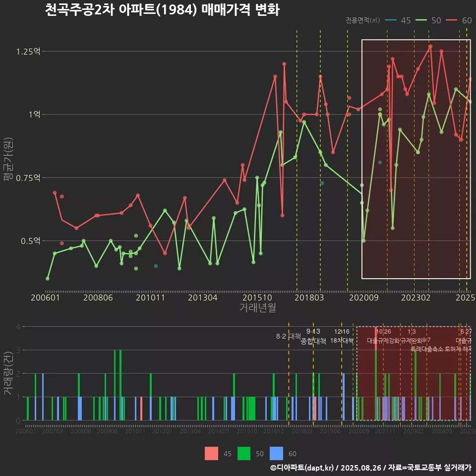This screenshot has width=476, height=476.
Task: Click the '201011' label on price chart
Action: 150,297
